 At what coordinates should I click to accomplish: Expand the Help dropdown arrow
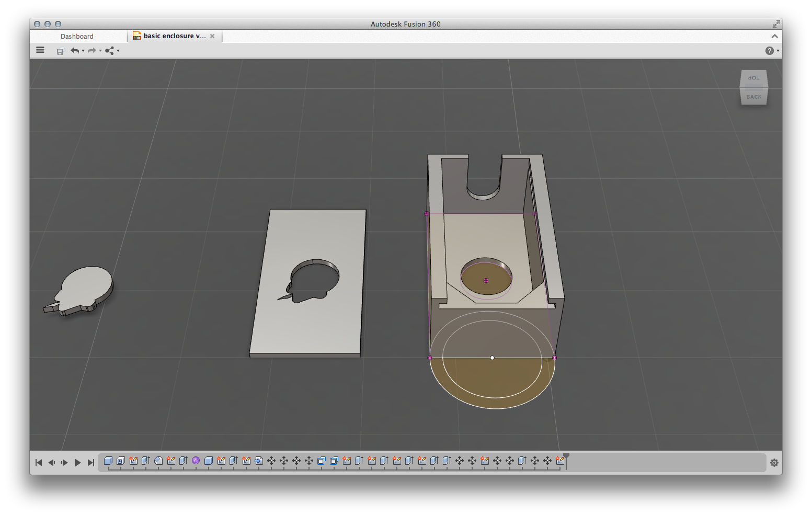coord(778,51)
